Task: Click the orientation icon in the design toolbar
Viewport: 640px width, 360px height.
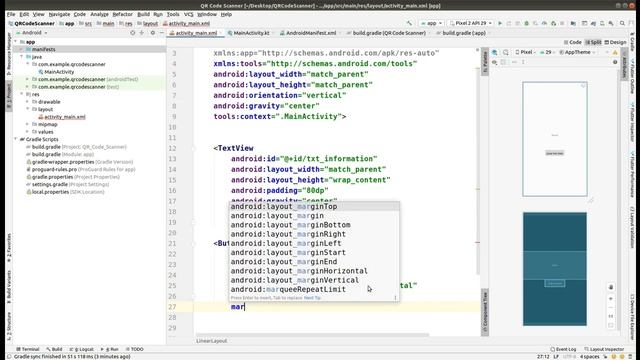Action: (506, 52)
